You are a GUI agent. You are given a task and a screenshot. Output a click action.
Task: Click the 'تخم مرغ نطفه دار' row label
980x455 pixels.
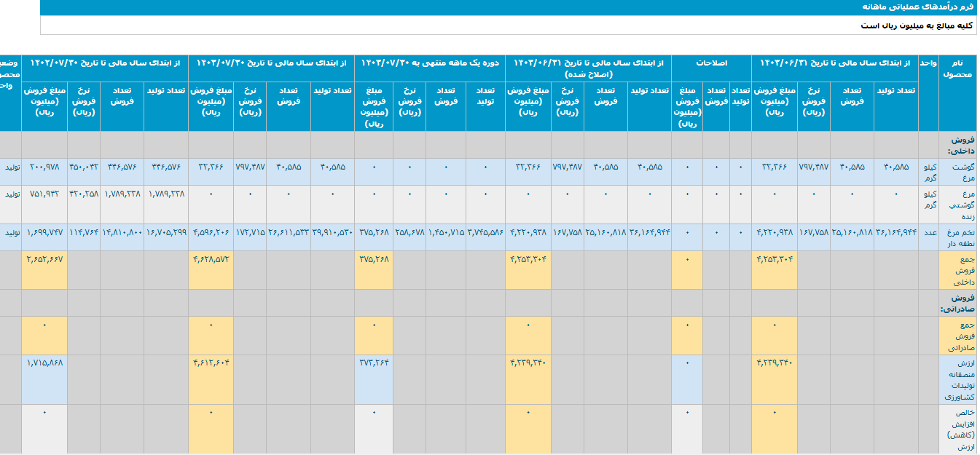pos(958,237)
